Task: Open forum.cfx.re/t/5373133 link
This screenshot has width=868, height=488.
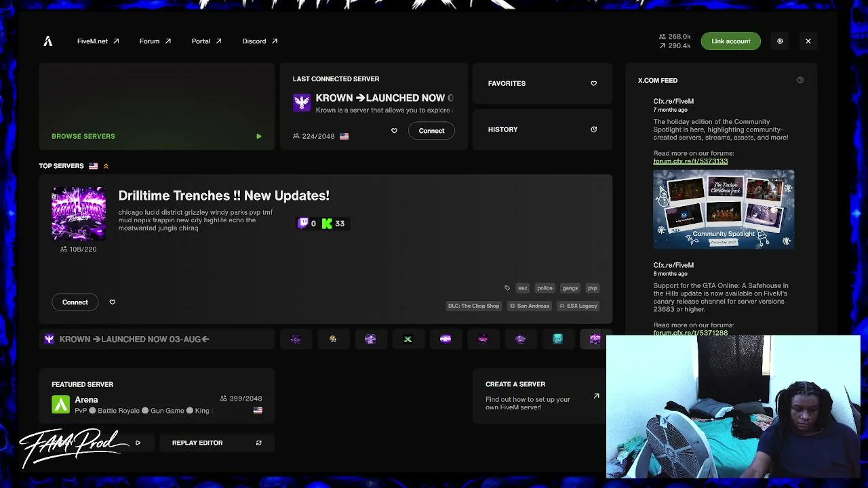Action: tap(690, 161)
